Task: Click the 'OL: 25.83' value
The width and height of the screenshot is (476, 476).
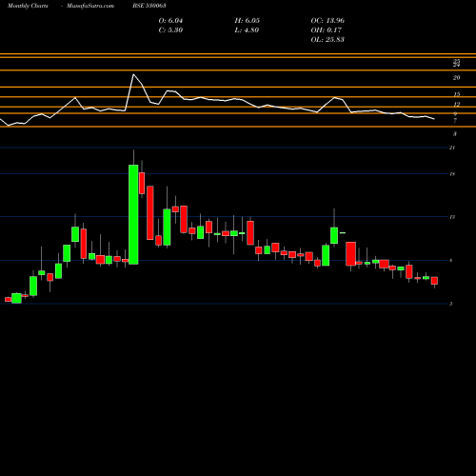Action: tap(327, 40)
